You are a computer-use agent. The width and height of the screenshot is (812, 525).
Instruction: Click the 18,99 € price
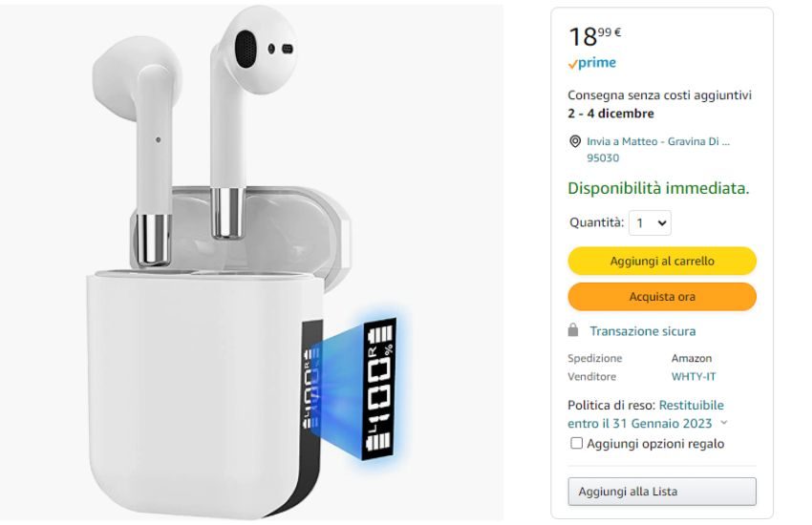tap(594, 36)
